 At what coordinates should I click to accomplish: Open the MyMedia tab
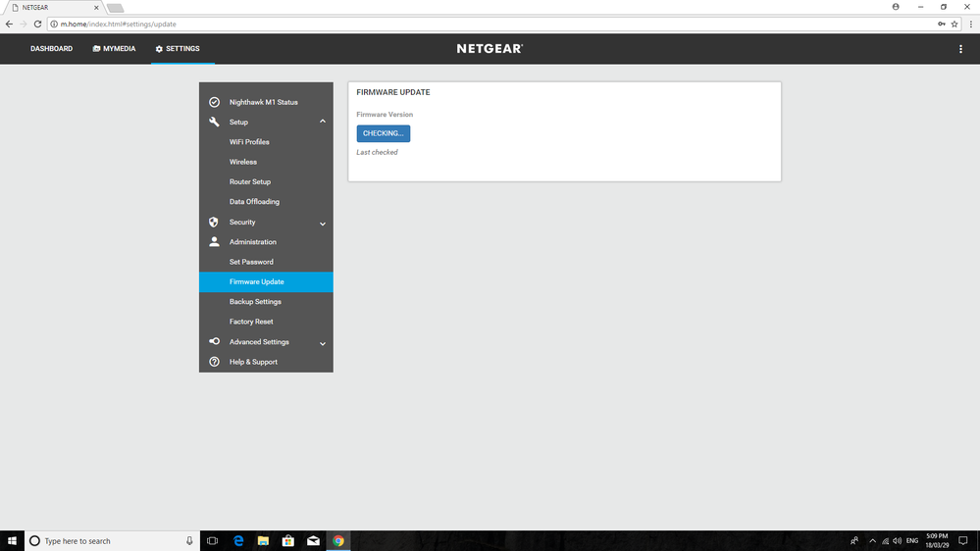pyautogui.click(x=114, y=49)
